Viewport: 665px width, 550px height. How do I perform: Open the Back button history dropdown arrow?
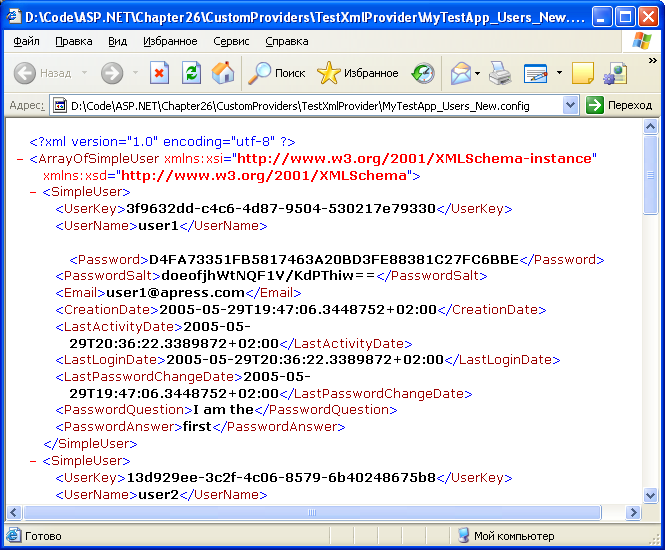point(84,73)
